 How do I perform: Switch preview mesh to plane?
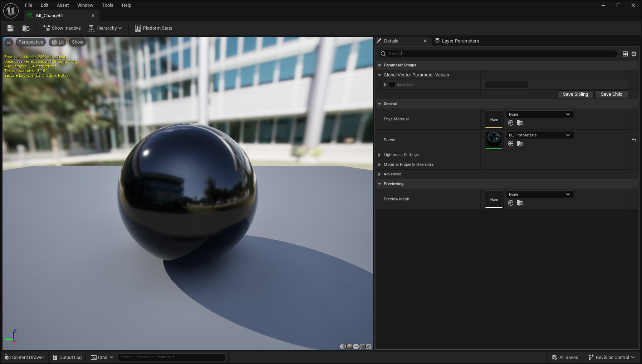tap(356, 346)
